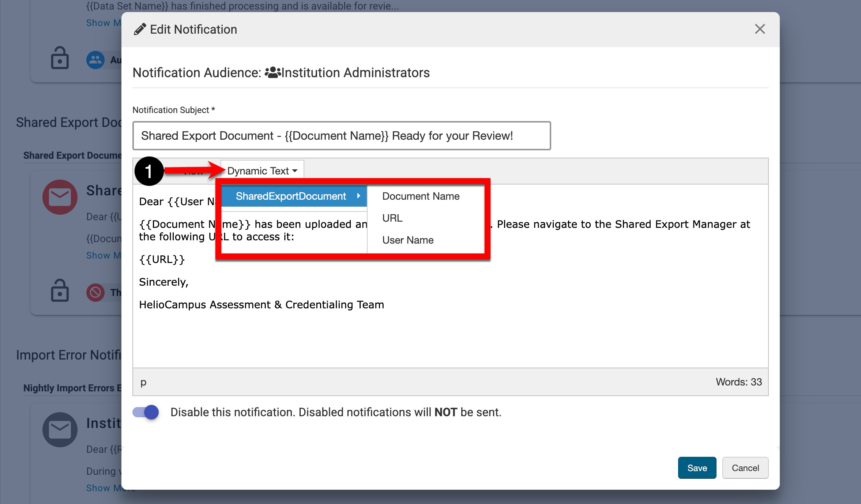Insert the URL dynamic text option
The height and width of the screenshot is (504, 861).
(392, 218)
